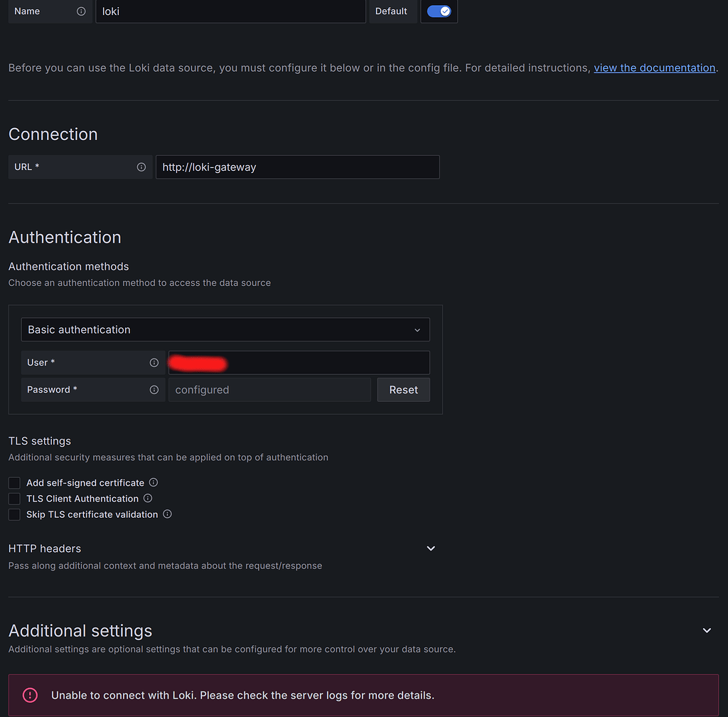Click the Password field info icon
This screenshot has height=717, width=728.
[x=154, y=389]
